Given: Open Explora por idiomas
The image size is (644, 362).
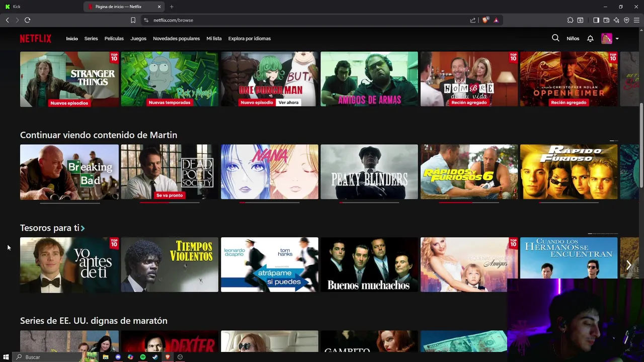Looking at the screenshot, I should click(250, 39).
